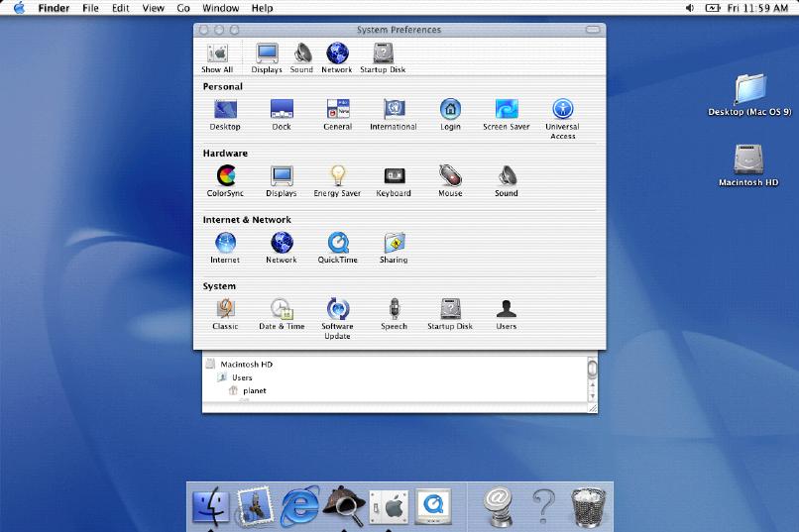Open the Login preference pane
This screenshot has height=532, width=799.
coord(450,115)
